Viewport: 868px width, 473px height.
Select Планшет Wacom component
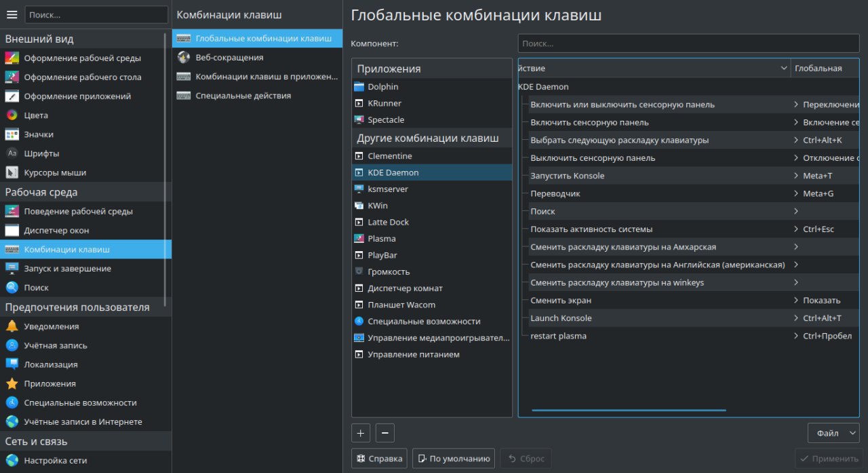[x=432, y=305]
